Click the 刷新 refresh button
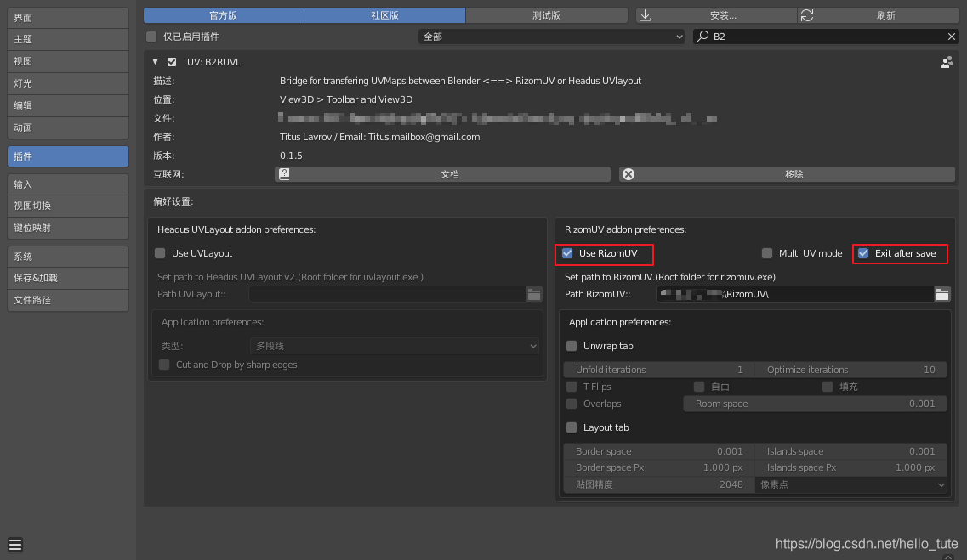 click(x=879, y=15)
